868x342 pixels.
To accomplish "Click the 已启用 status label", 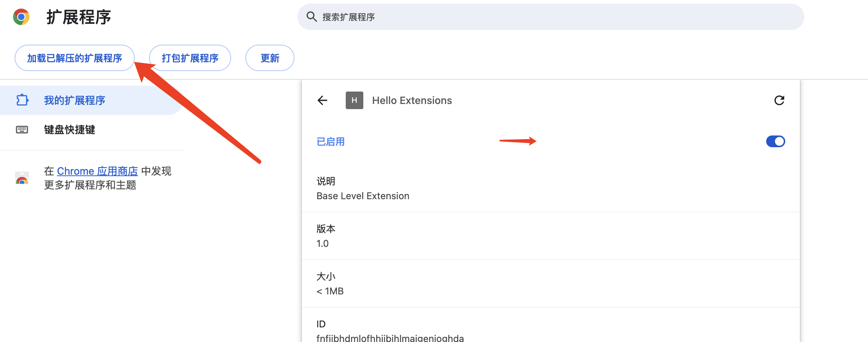I will click(x=330, y=142).
